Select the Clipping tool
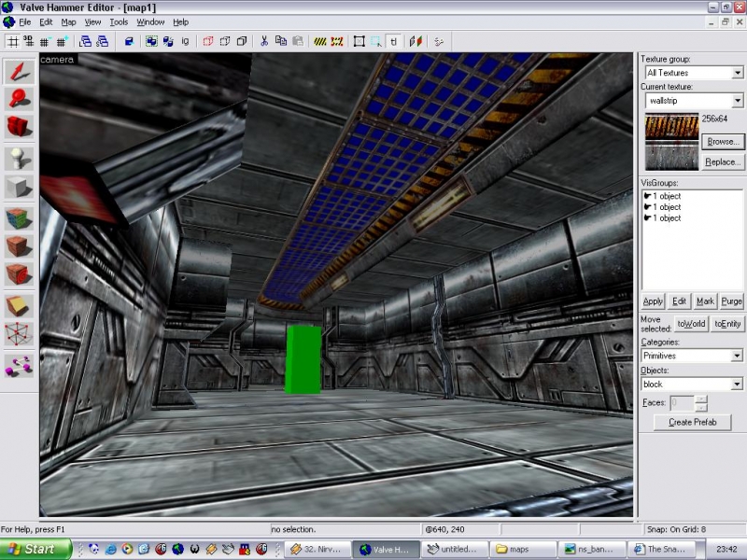The width and height of the screenshot is (747, 560). pos(18,305)
